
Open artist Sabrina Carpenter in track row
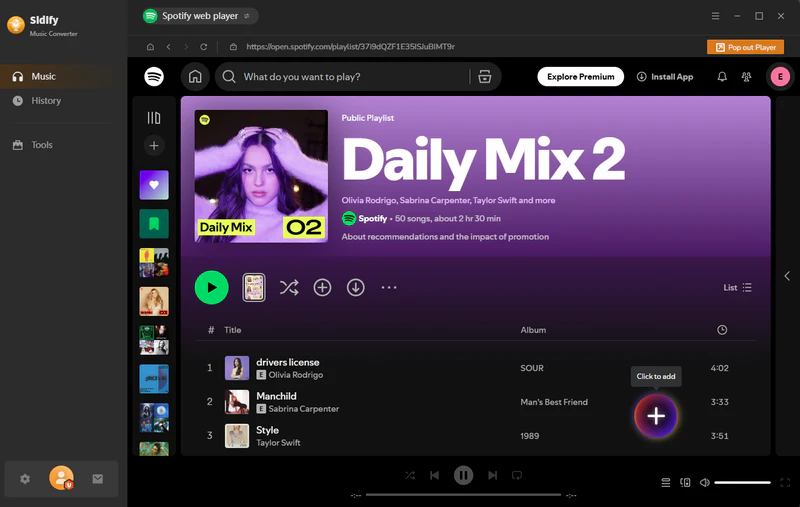304,409
